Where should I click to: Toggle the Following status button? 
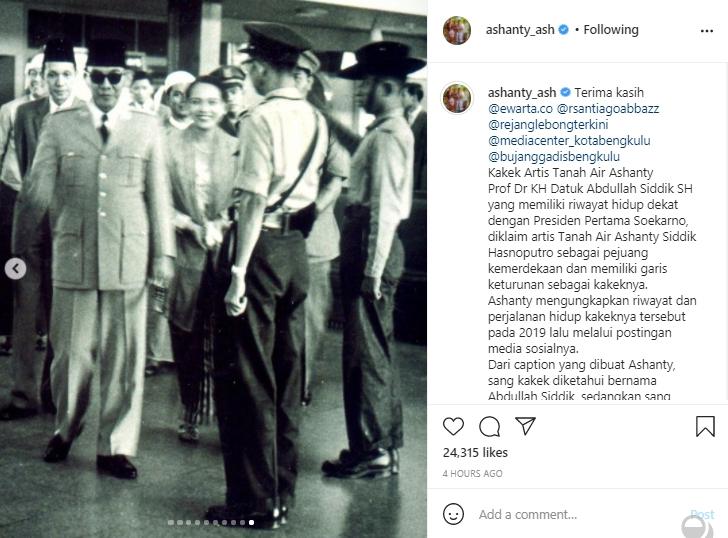point(611,30)
